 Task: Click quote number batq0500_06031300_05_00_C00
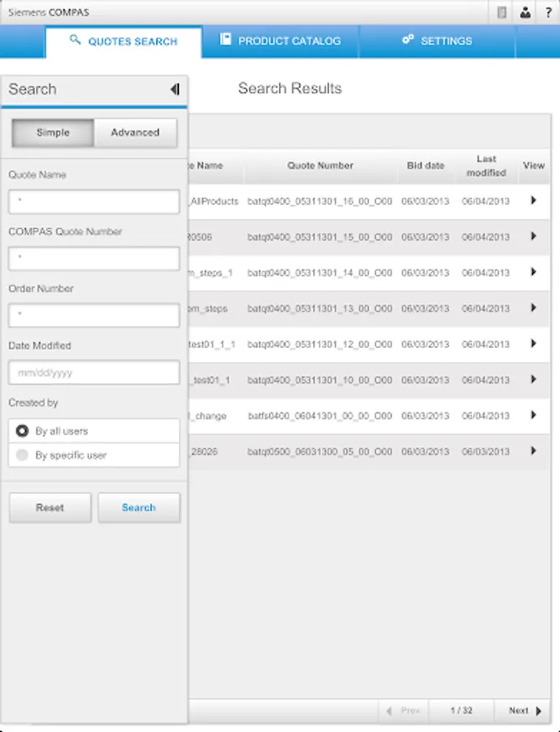pyautogui.click(x=319, y=451)
